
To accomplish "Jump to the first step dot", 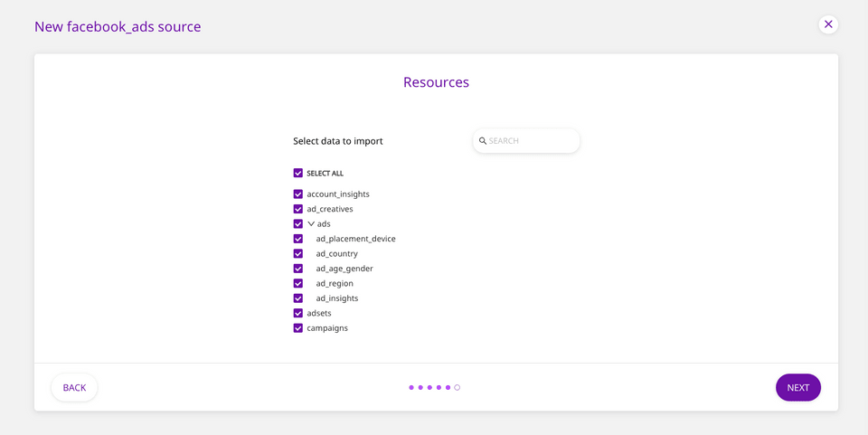I will point(411,388).
